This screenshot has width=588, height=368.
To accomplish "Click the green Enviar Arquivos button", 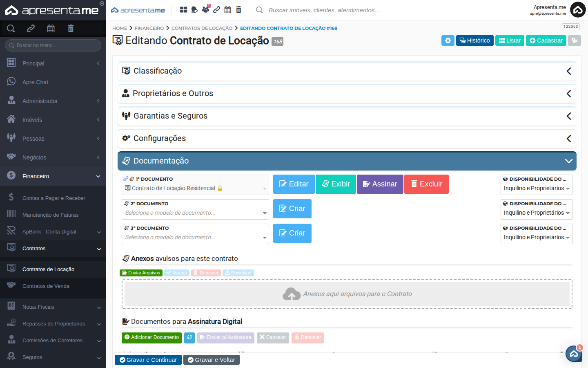I will [141, 272].
